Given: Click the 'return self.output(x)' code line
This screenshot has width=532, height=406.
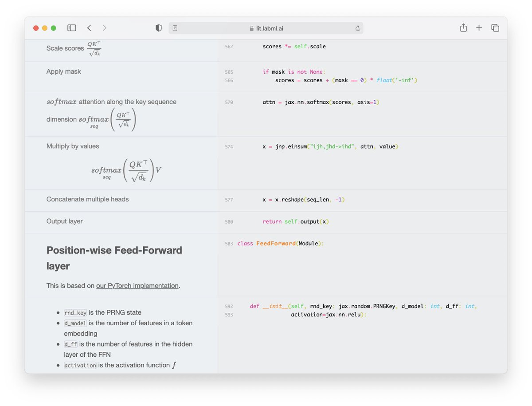Looking at the screenshot, I should [296, 221].
